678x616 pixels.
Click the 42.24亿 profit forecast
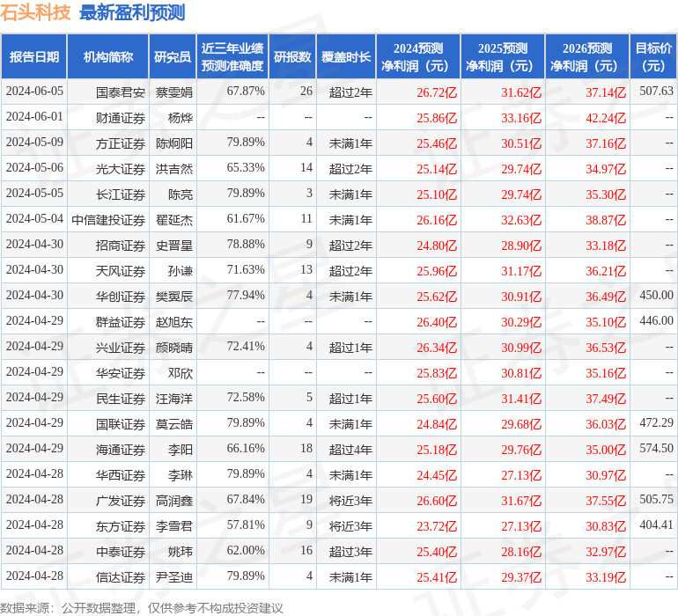pyautogui.click(x=606, y=118)
